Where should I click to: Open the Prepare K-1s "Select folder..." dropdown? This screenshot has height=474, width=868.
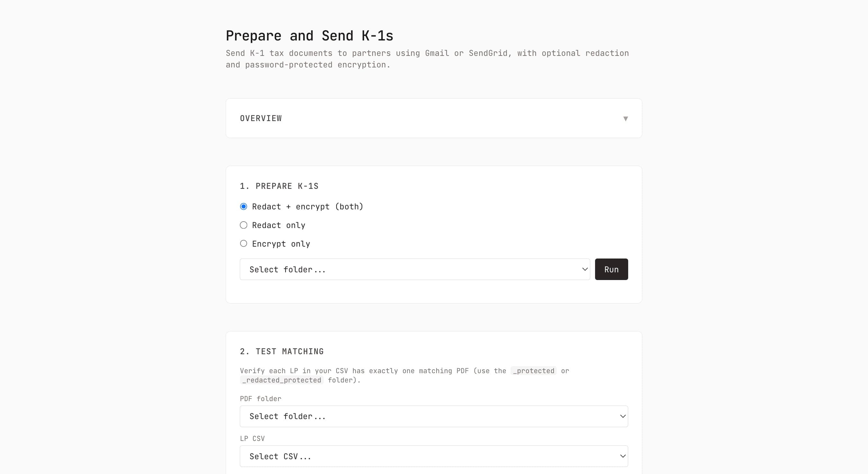[x=414, y=269]
